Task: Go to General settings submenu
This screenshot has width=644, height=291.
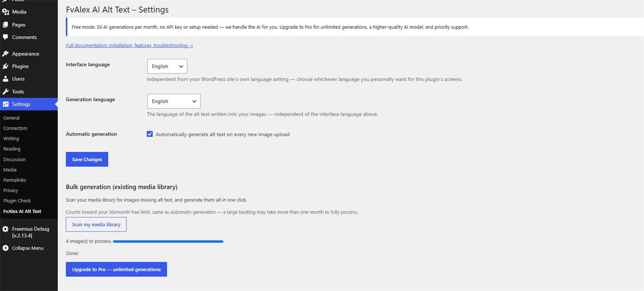Action: [11, 118]
